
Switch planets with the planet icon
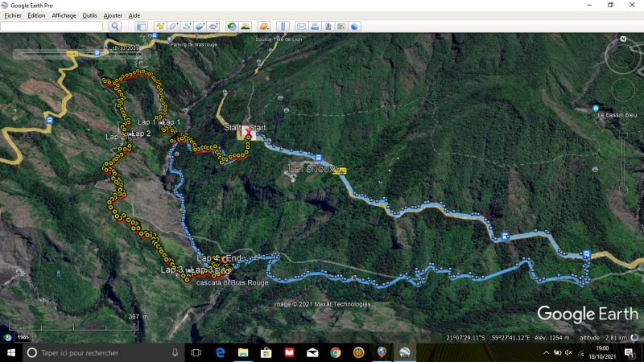coord(263,27)
